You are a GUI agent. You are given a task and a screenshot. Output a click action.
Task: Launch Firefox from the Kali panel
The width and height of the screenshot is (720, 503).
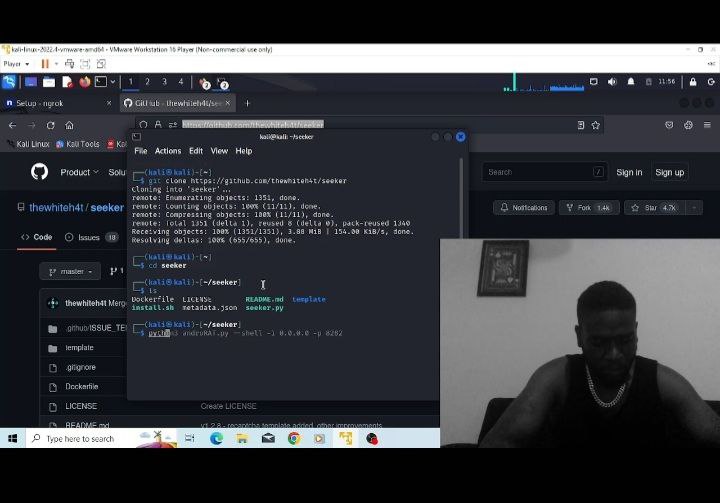tap(84, 82)
